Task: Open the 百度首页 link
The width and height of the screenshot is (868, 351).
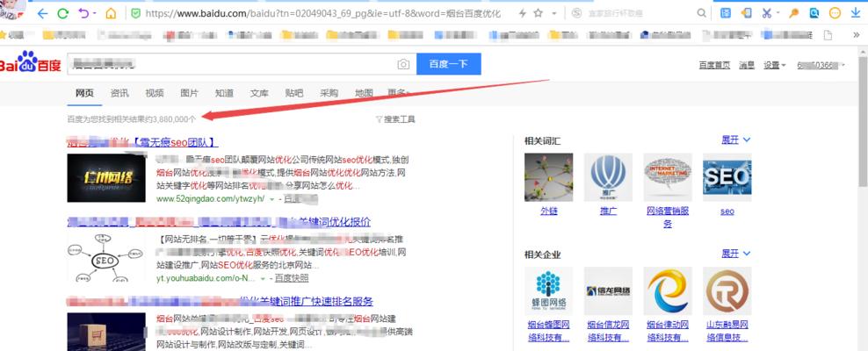Action: (714, 65)
